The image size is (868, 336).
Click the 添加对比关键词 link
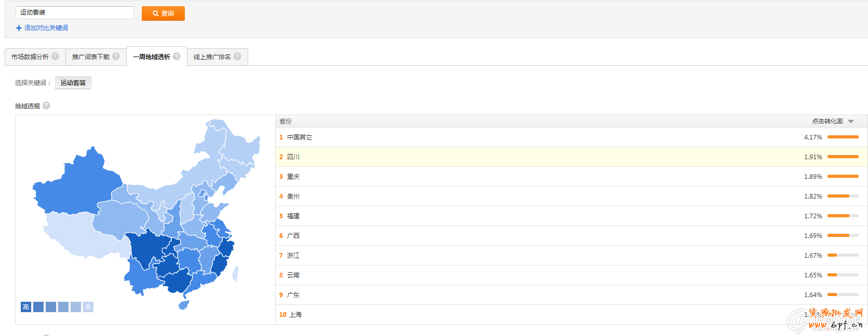46,28
